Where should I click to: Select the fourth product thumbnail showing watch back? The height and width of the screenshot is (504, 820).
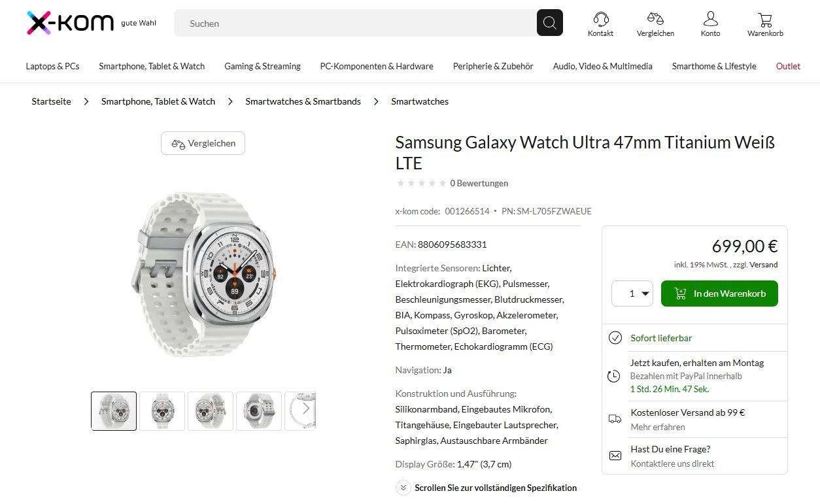(258, 411)
